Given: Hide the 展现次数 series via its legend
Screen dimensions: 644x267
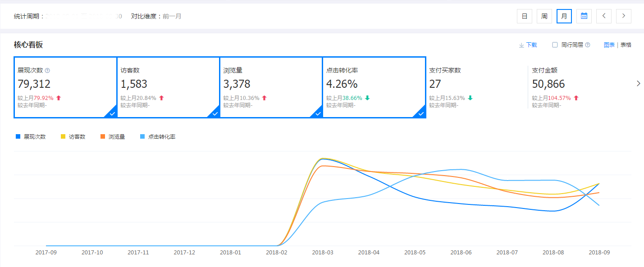Looking at the screenshot, I should [x=32, y=136].
